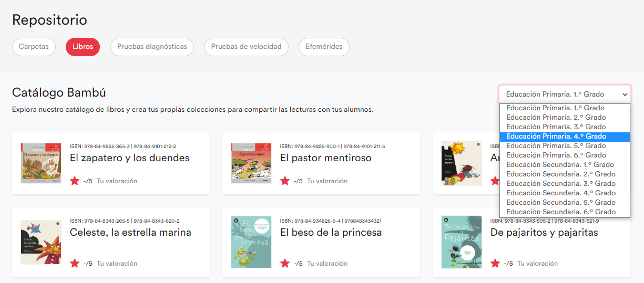The height and width of the screenshot is (283, 644).
Task: Click the star icon for El zapatero y los duendes
Action: (75, 181)
